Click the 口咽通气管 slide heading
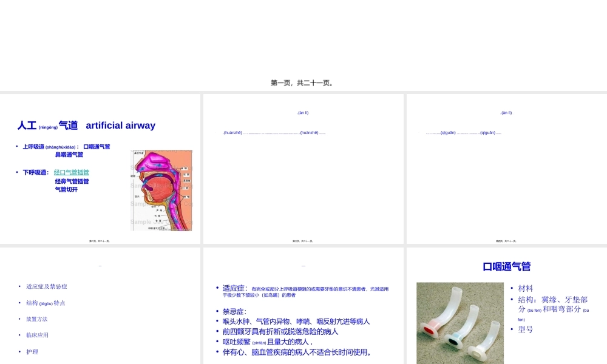The width and height of the screenshot is (607, 364). (x=507, y=266)
